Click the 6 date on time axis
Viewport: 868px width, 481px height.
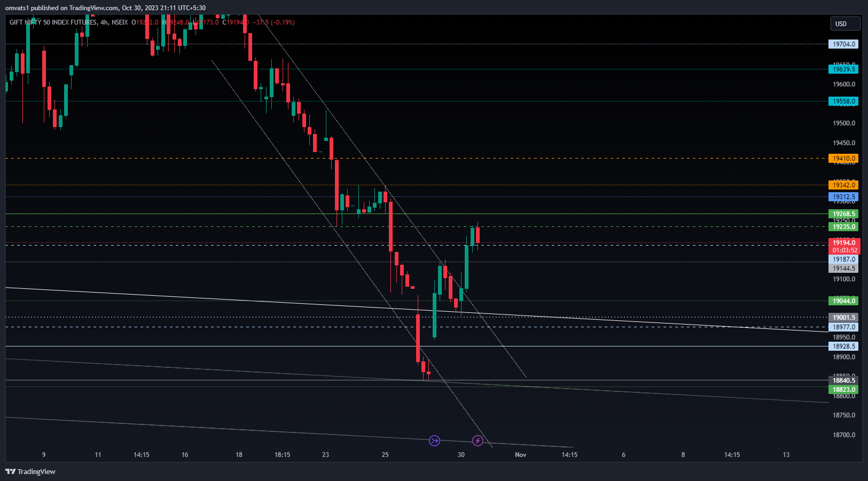pos(623,455)
